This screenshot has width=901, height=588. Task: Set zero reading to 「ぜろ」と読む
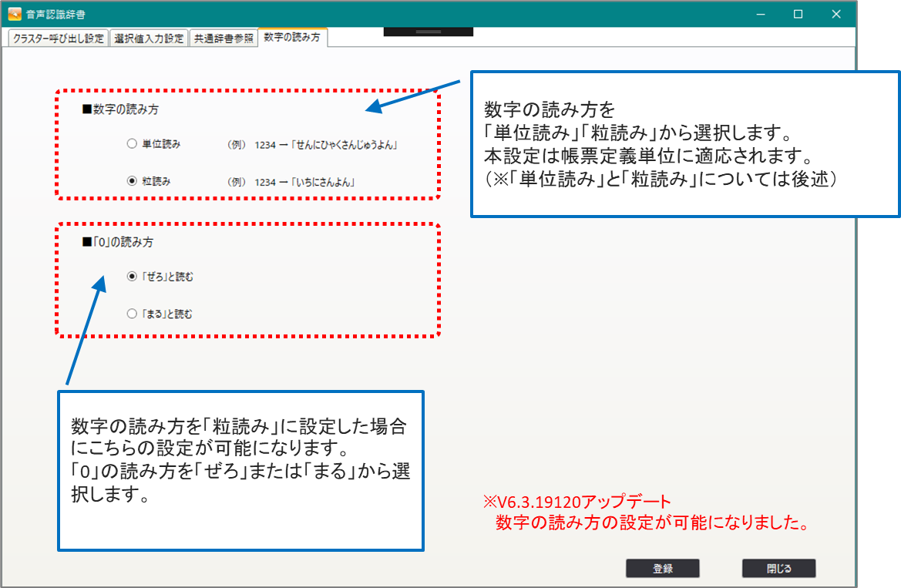(132, 277)
